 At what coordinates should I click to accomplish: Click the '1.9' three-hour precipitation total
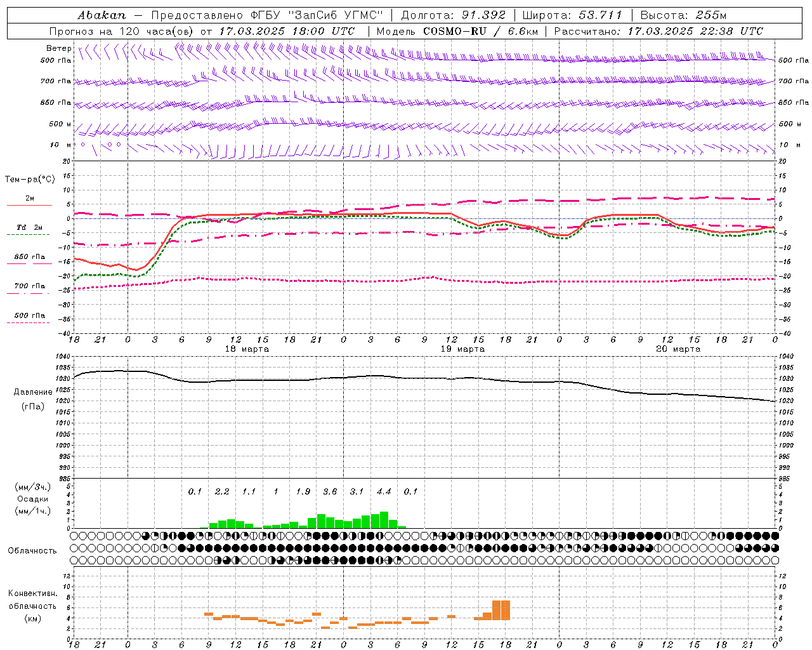303,491
